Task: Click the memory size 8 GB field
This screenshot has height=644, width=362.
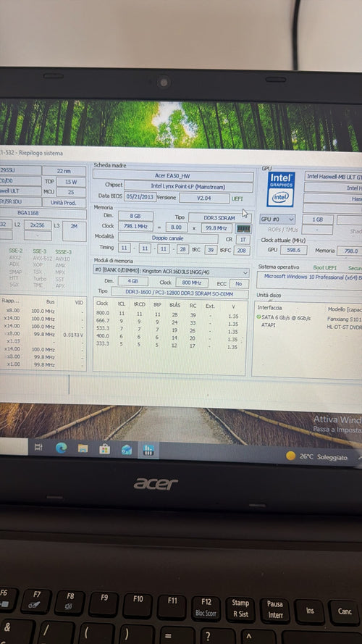Action: tap(136, 217)
